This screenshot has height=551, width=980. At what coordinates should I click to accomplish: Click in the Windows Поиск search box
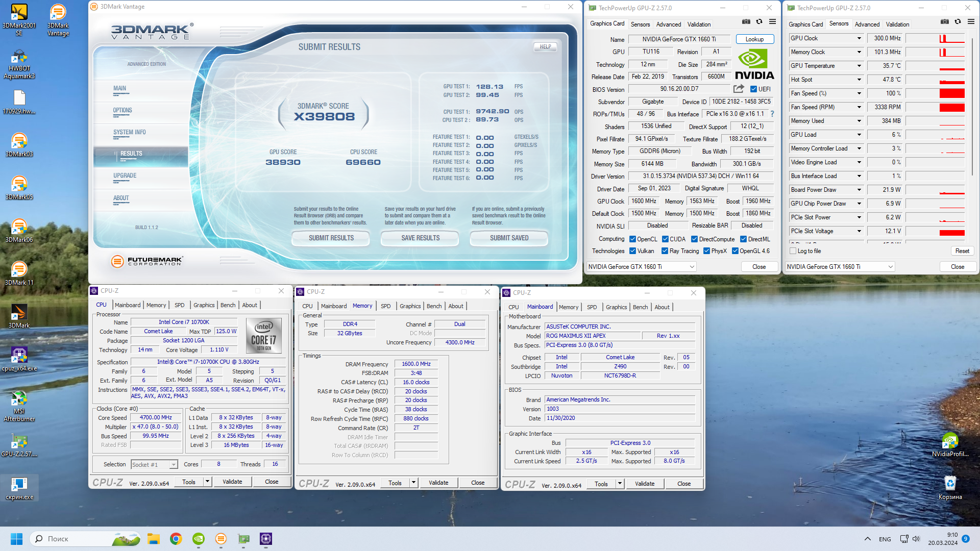coord(86,539)
